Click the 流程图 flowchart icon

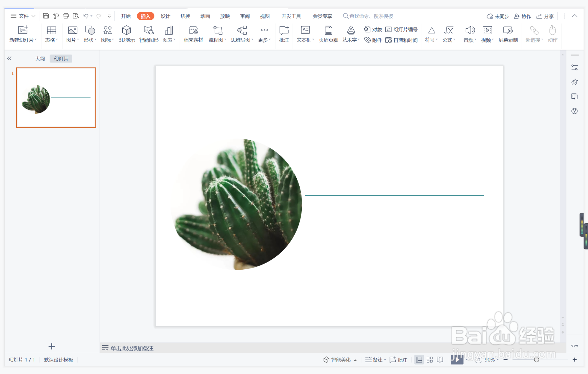(x=217, y=30)
